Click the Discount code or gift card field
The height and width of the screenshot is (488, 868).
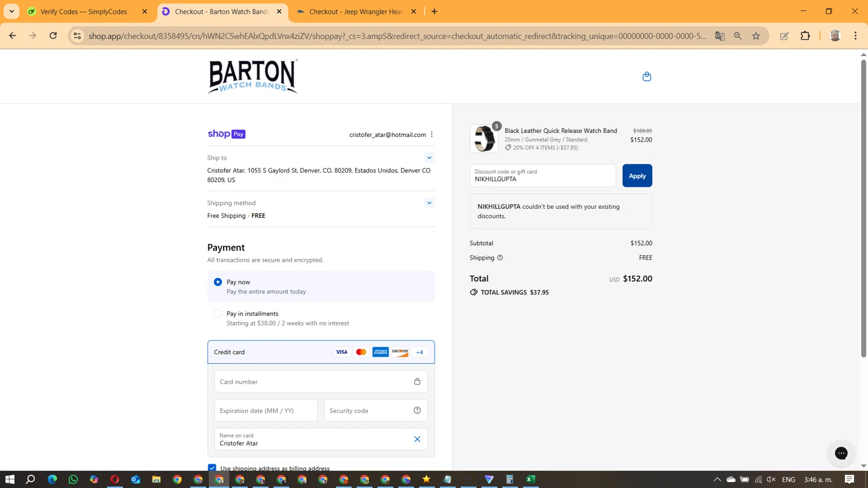(543, 176)
